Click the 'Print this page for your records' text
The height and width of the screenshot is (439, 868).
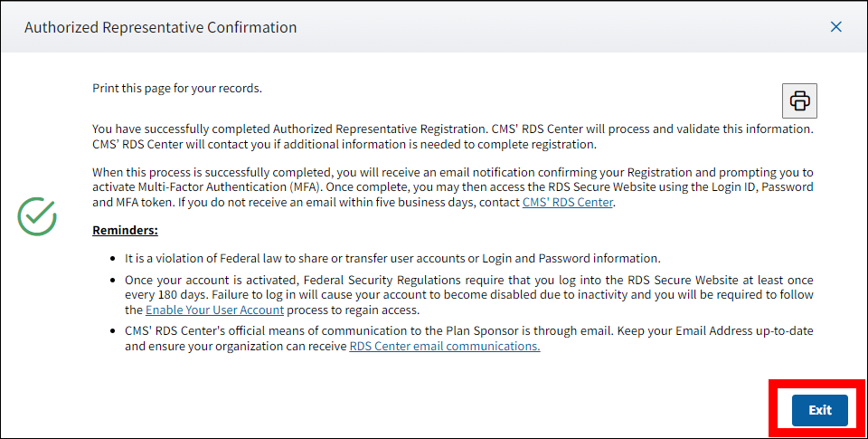[x=177, y=89]
